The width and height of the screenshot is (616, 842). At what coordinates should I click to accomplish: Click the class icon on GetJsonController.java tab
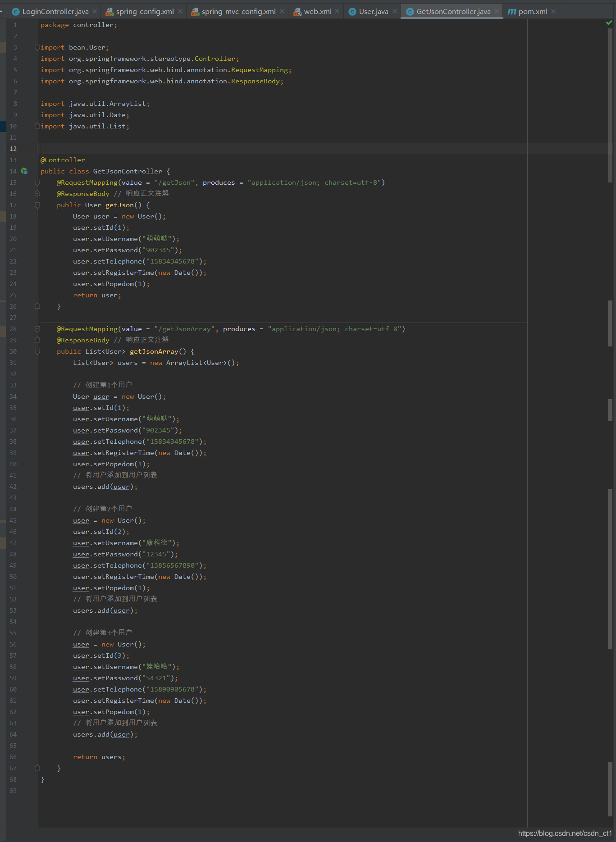(410, 12)
